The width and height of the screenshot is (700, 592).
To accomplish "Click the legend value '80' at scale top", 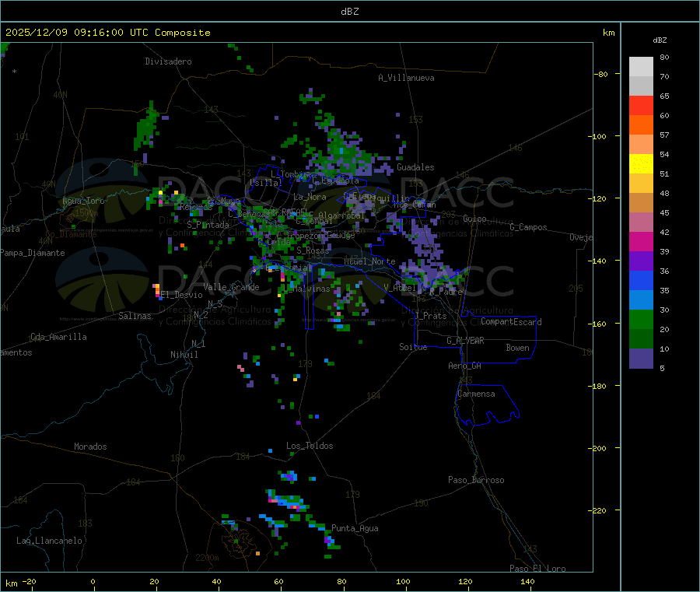I will pyautogui.click(x=664, y=57).
